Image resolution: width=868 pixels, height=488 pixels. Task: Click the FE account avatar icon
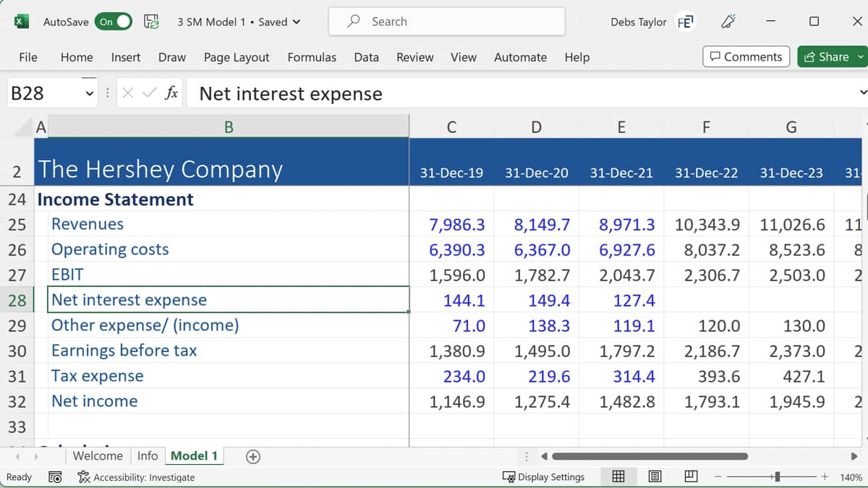(x=684, y=22)
